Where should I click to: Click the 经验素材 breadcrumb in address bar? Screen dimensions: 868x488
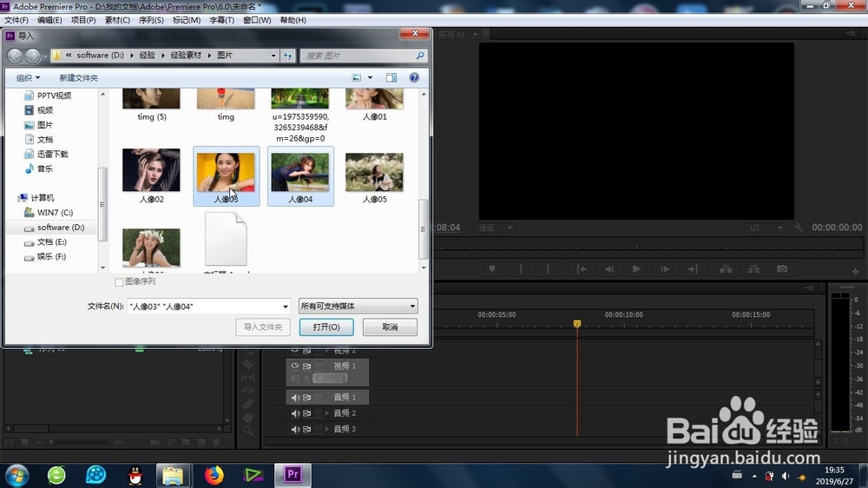click(x=186, y=56)
